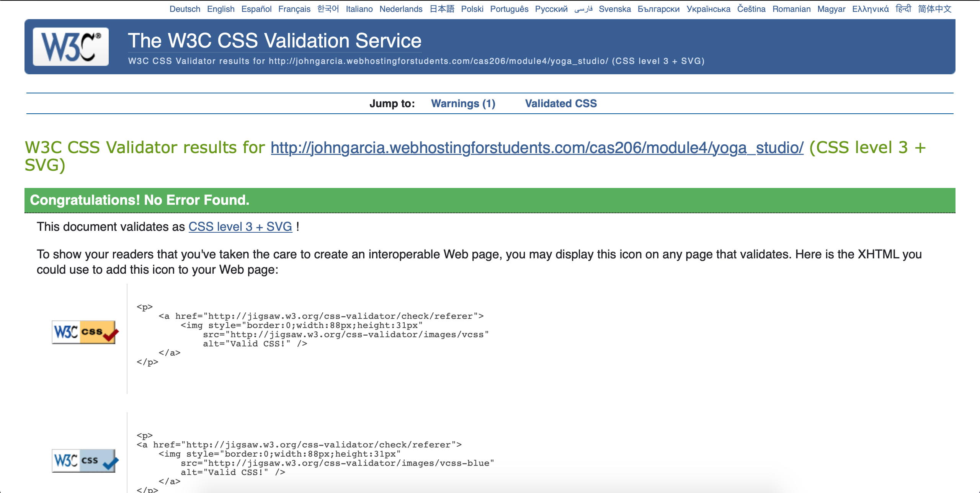Viewport: 980px width, 493px height.
Task: Switch language to Español
Action: 256,9
